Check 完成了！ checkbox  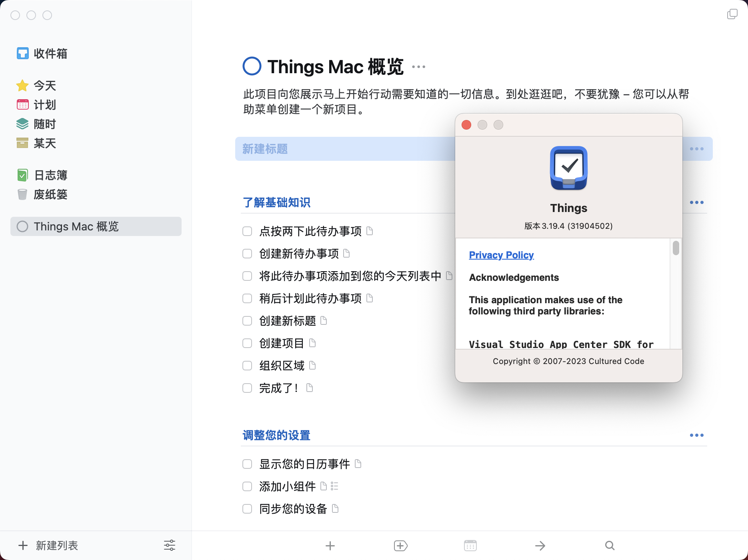pos(247,388)
